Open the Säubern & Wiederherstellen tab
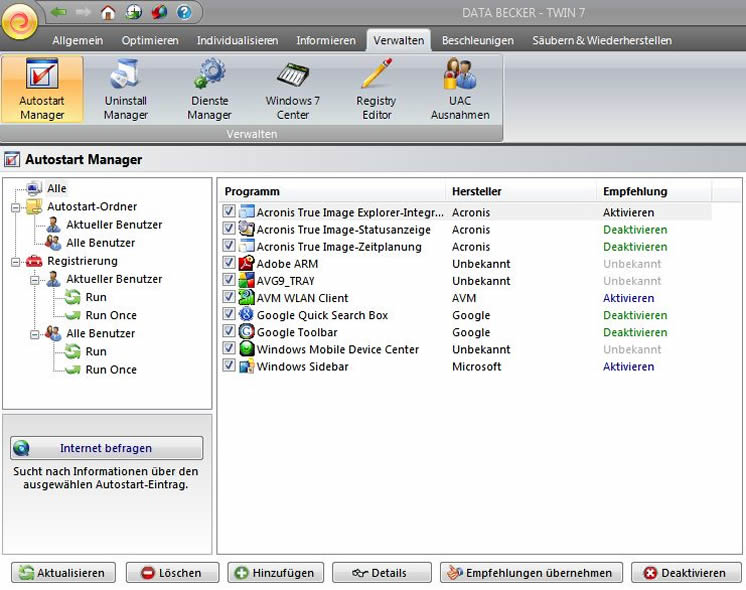The height and width of the screenshot is (590, 746). [602, 40]
